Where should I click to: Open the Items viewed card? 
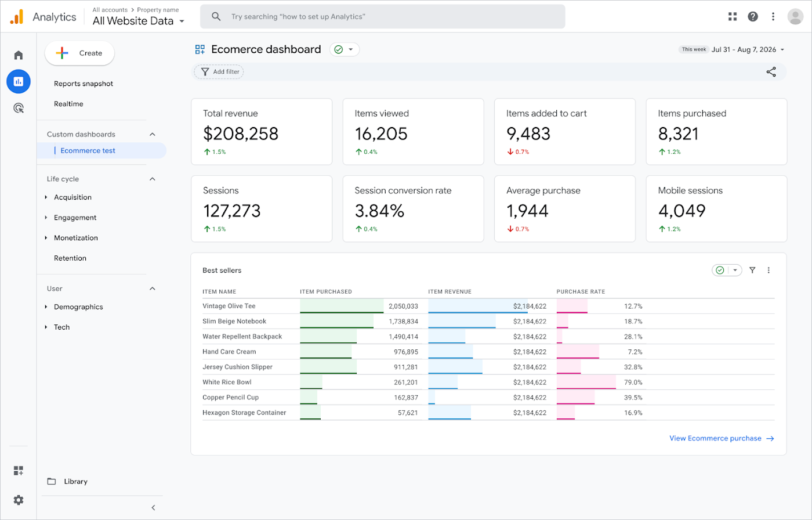pos(413,132)
